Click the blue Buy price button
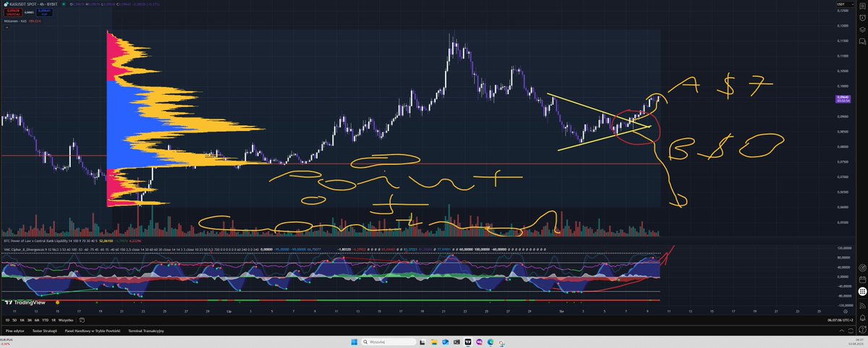 (44, 12)
